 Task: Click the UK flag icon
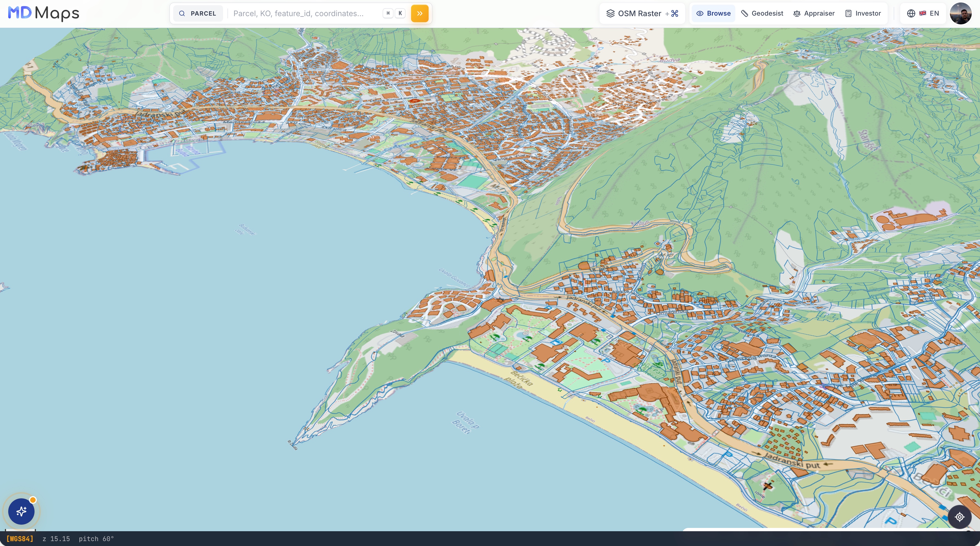(x=922, y=13)
